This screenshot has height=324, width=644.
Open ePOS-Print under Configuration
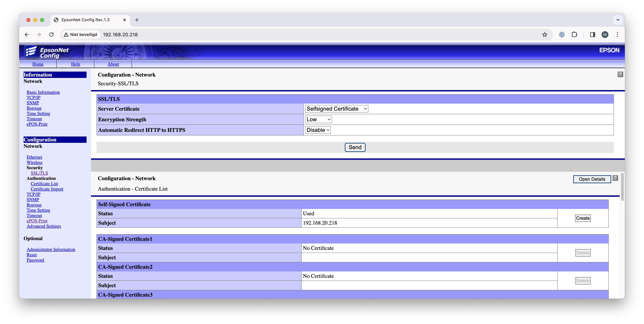pos(37,221)
